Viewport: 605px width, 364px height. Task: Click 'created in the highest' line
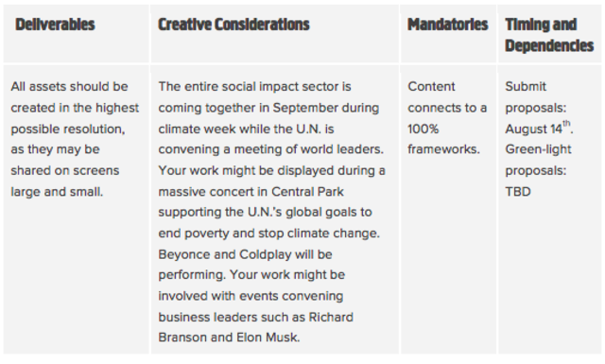[75, 108]
